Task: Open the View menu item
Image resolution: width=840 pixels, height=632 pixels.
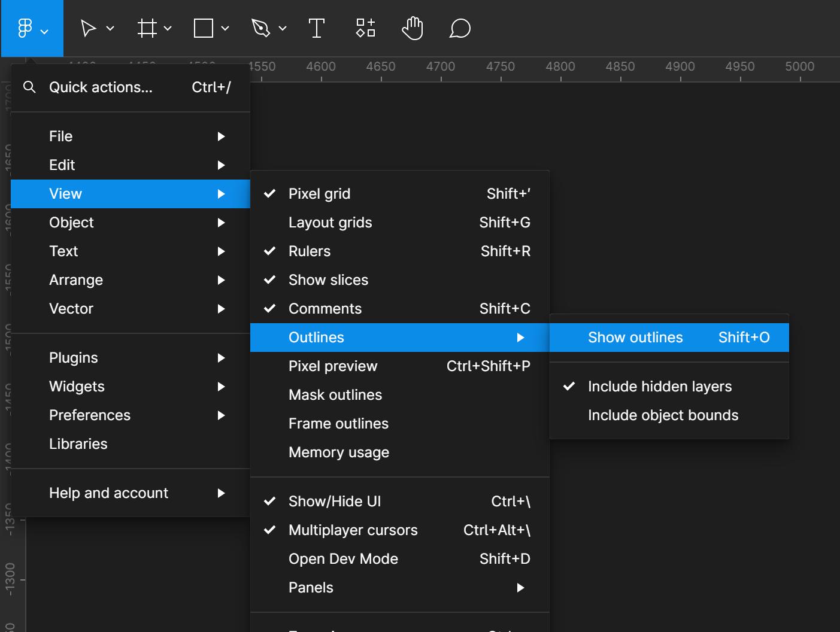Action: tap(131, 194)
